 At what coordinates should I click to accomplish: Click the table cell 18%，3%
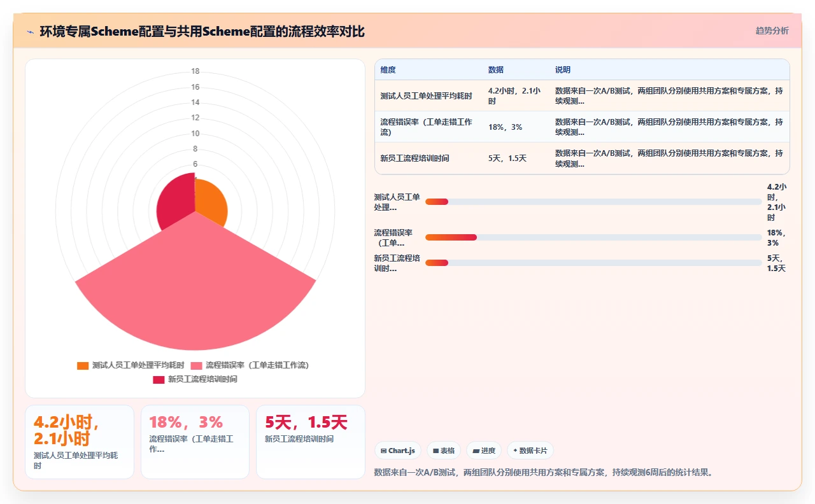[x=516, y=127]
